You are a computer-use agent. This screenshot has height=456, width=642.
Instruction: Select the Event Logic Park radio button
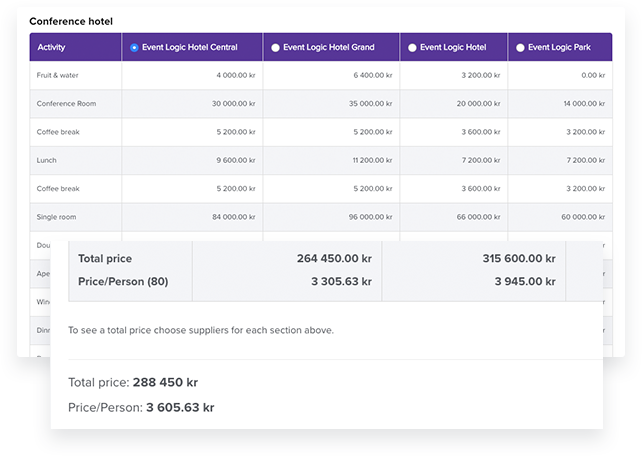(520, 47)
